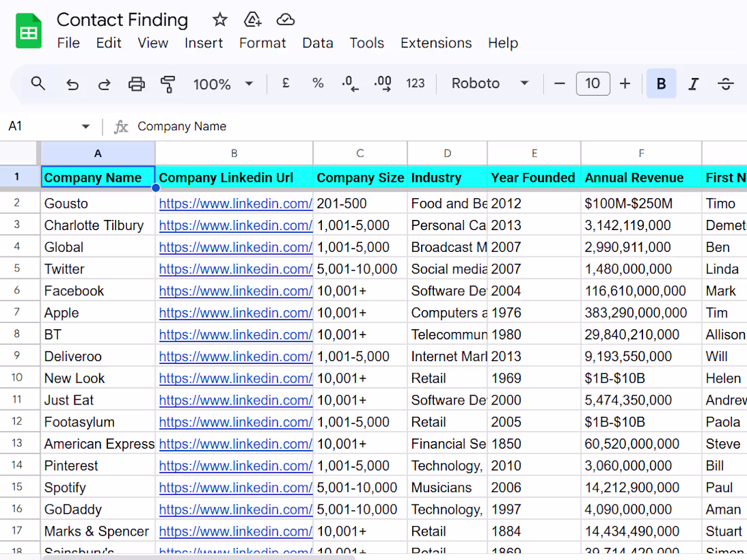
Task: Open Gousto's LinkedIn URL link
Action: [x=236, y=204]
